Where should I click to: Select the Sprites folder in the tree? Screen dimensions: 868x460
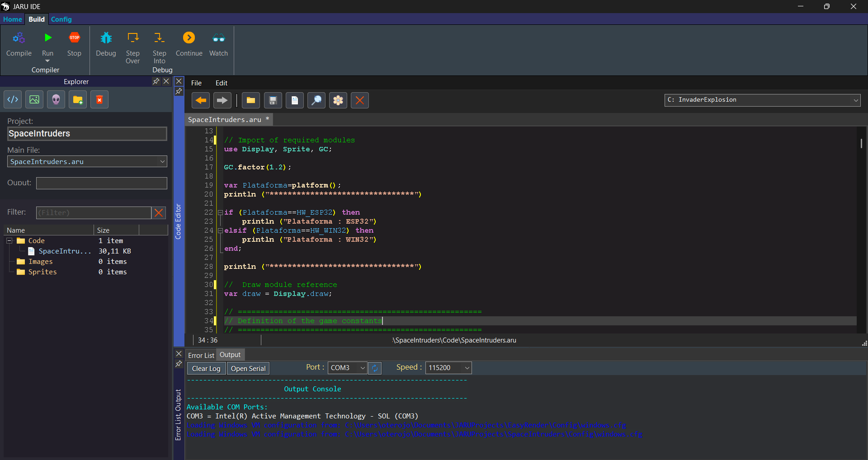coord(42,272)
